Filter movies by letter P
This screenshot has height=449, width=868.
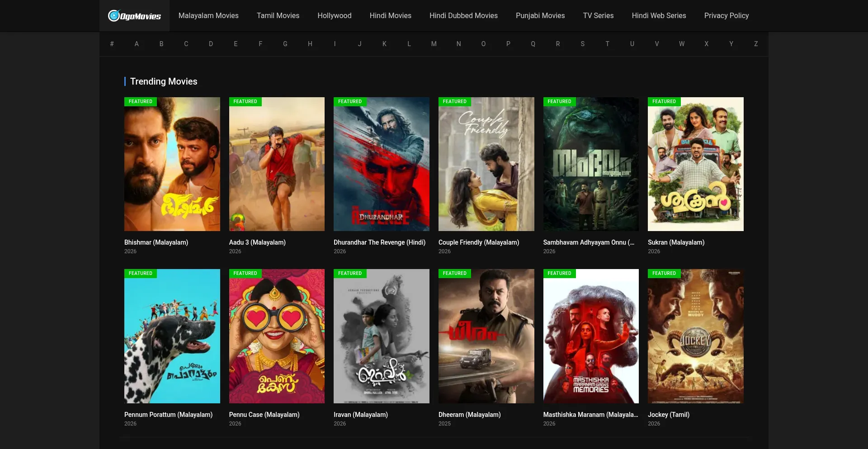pos(508,44)
